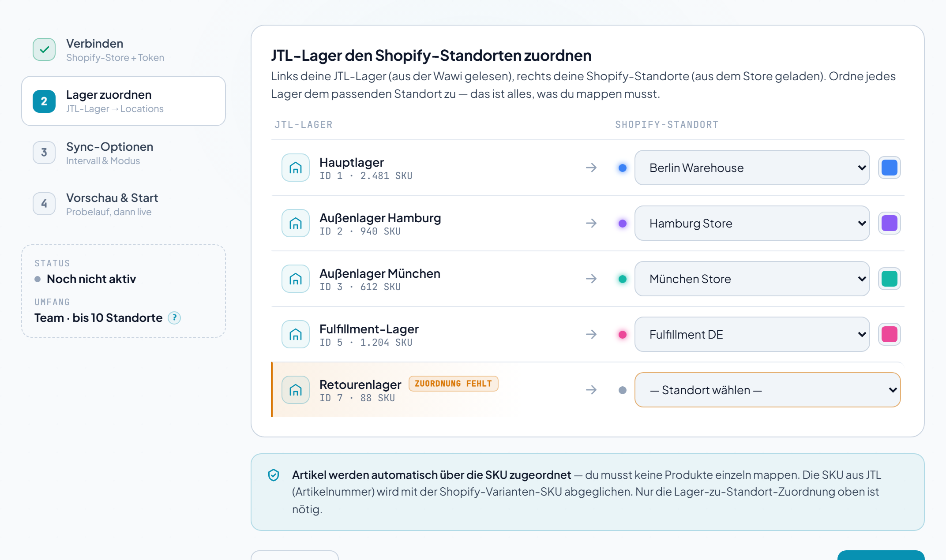Click the arrow icon in Retourenlager row
Image resolution: width=946 pixels, height=560 pixels.
click(591, 390)
